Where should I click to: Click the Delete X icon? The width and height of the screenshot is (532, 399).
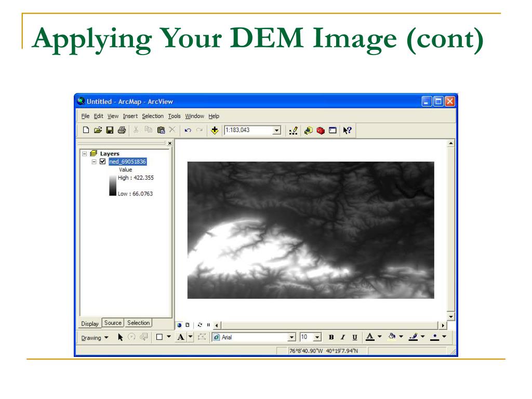172,129
